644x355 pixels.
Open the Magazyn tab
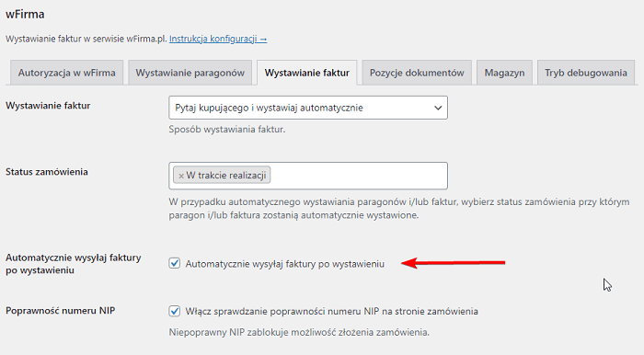tap(504, 73)
